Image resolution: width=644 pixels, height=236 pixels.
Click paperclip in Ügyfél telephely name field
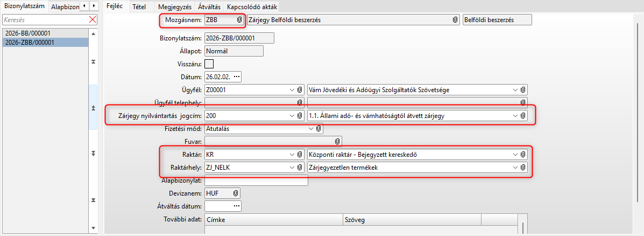click(523, 102)
